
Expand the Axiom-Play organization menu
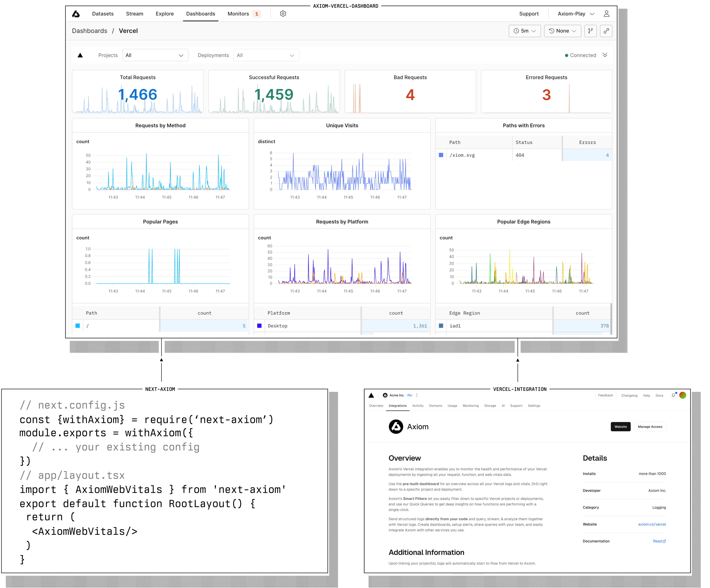[576, 14]
